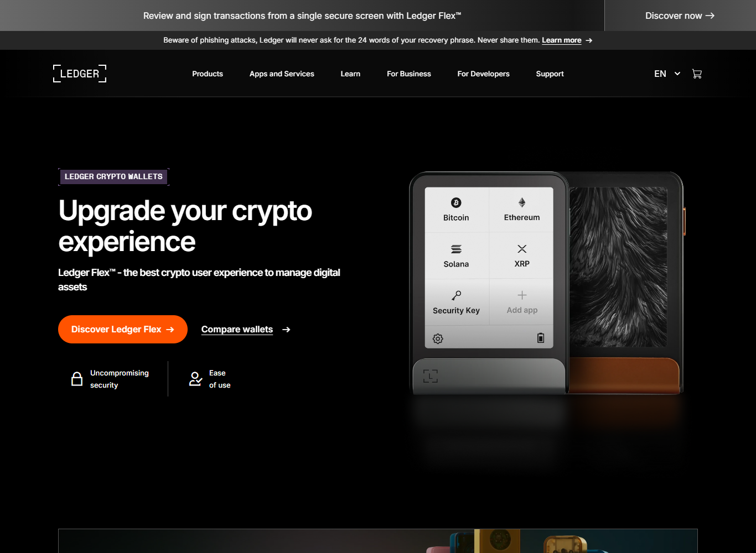Click the Ledger logo
This screenshot has width=756, height=553.
coord(80,74)
